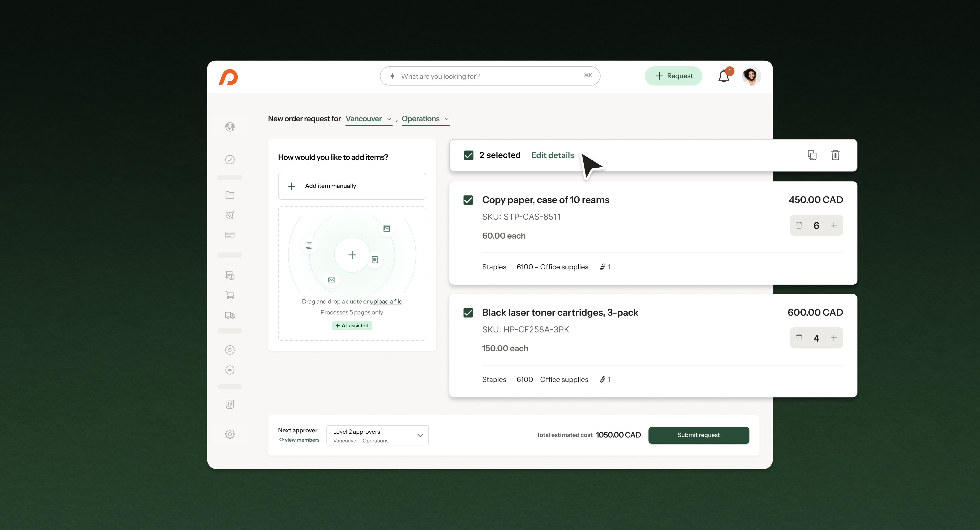Viewport: 980px width, 530px height.
Task: Uncheck the Copy paper item checkbox
Action: click(x=468, y=200)
